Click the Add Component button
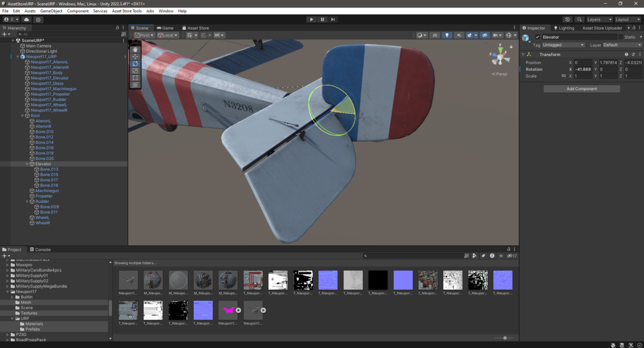644x348 pixels. coord(581,88)
